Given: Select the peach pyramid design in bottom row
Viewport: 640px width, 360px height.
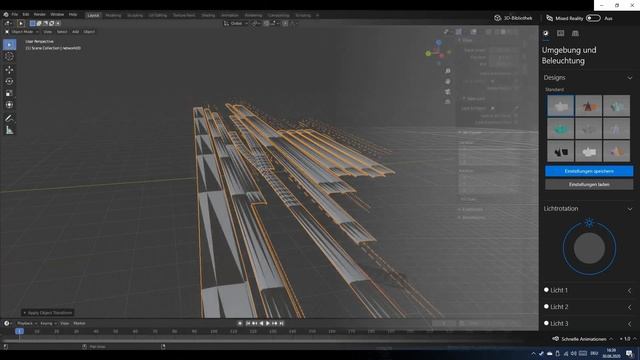Looking at the screenshot, I should tap(616, 151).
